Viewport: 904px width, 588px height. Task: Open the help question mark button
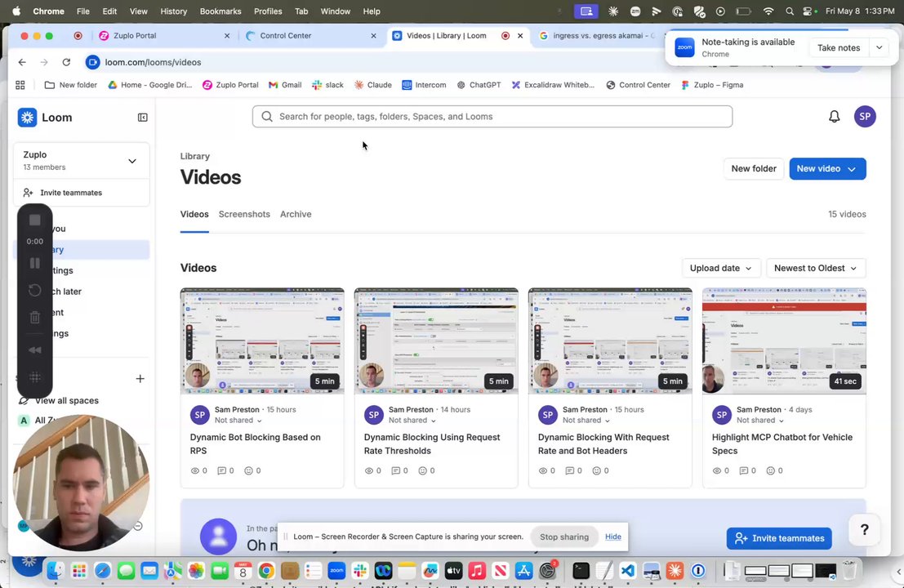864,530
